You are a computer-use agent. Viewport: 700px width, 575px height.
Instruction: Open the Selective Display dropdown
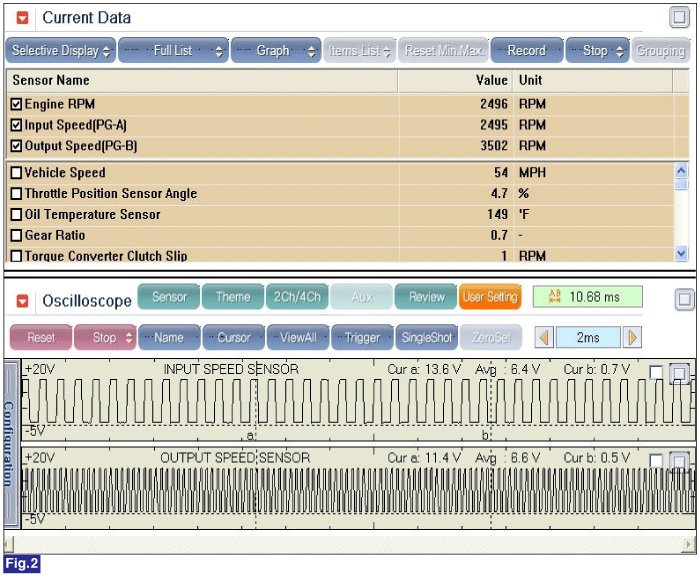pyautogui.click(x=61, y=50)
